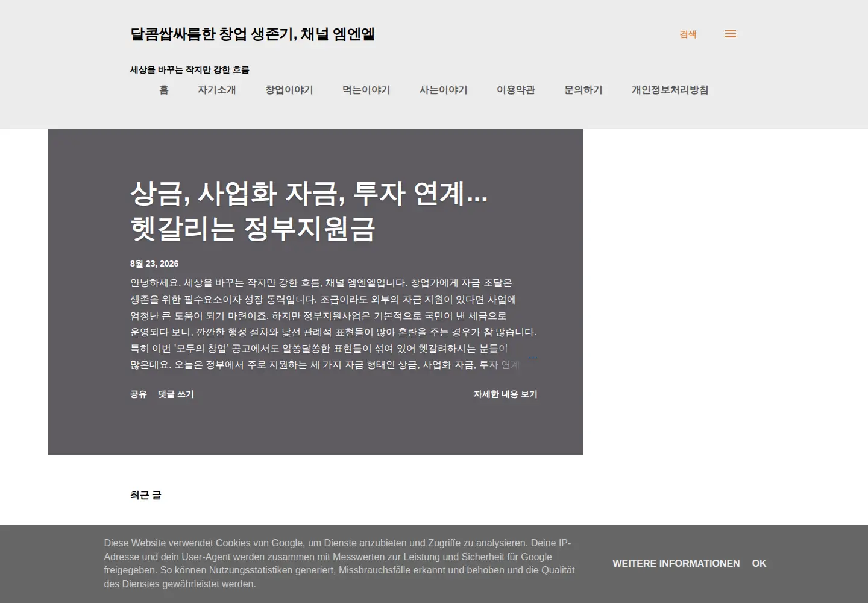Click the post date 8월 23, 2026

[x=154, y=264]
